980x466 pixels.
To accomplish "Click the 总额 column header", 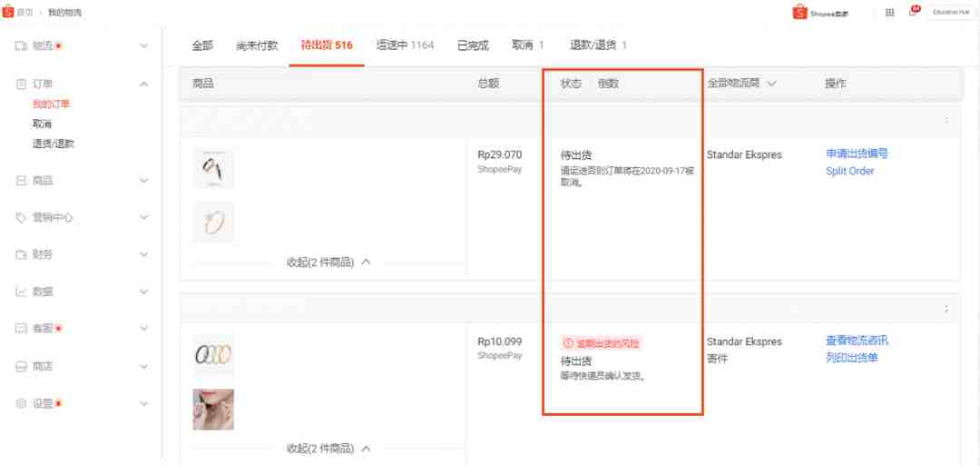I will point(488,84).
